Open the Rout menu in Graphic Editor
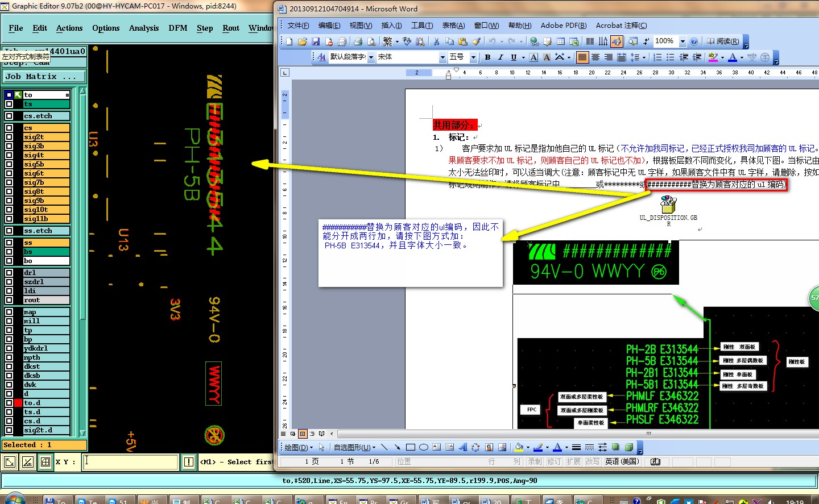819x504 pixels. [231, 28]
